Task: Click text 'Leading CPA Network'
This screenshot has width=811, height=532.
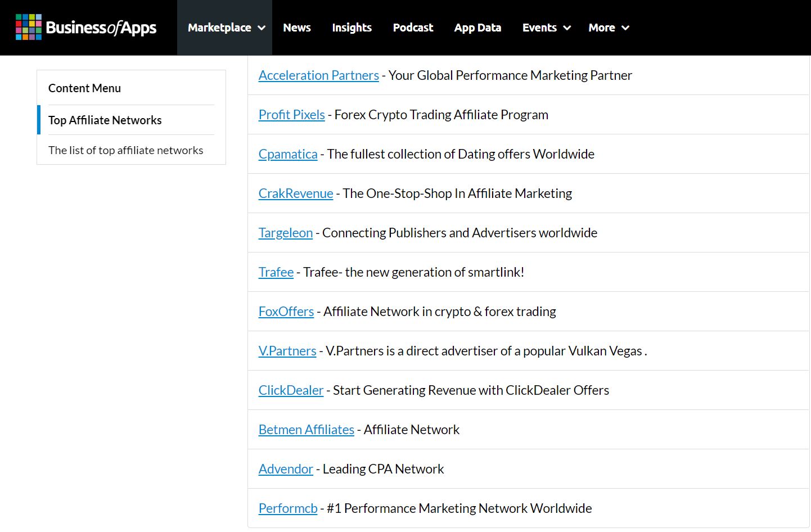Action: (383, 469)
